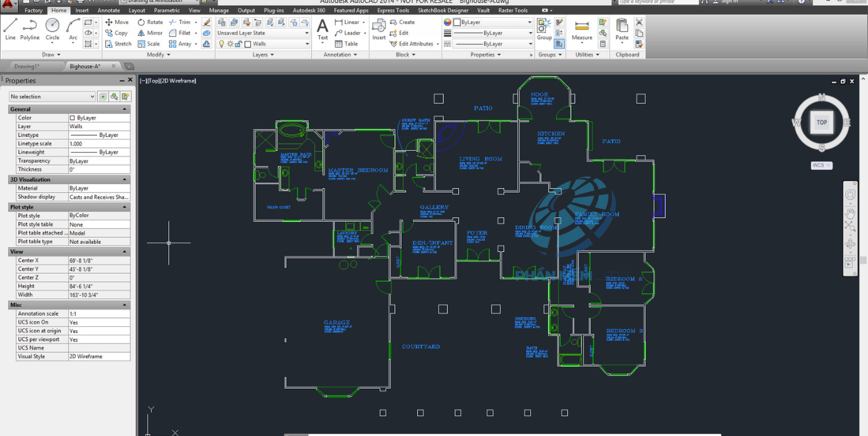The image size is (868, 436).
Task: Click the Move tool
Action: (117, 22)
